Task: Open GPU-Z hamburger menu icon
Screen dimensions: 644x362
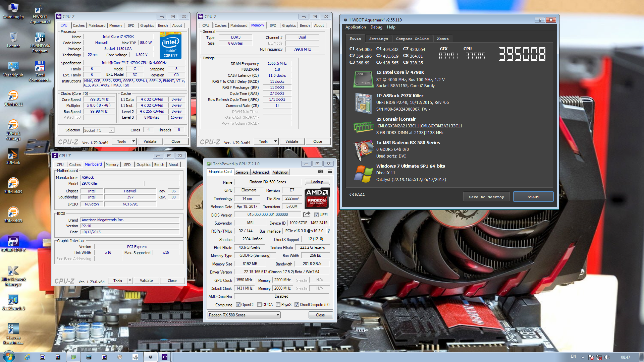Action: 330,171
